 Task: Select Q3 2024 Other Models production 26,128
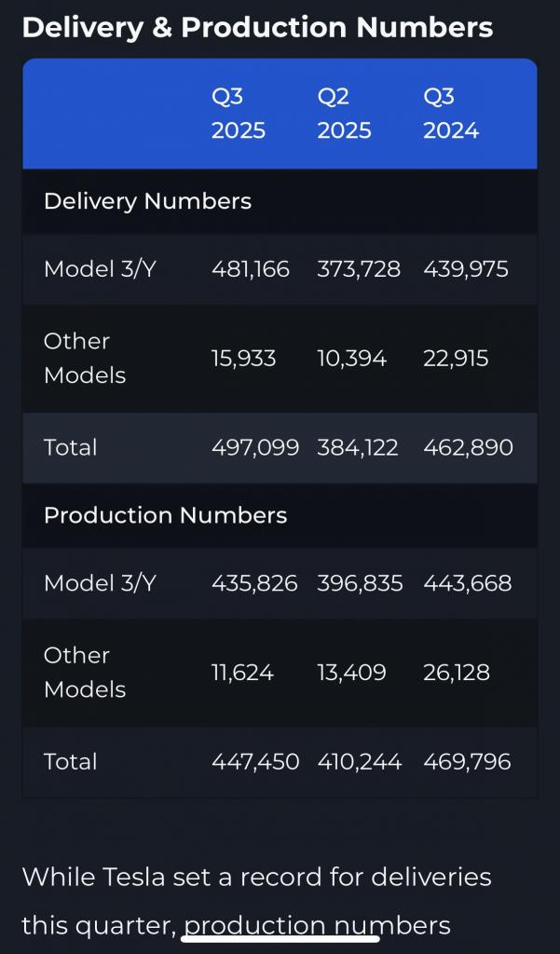coord(456,673)
